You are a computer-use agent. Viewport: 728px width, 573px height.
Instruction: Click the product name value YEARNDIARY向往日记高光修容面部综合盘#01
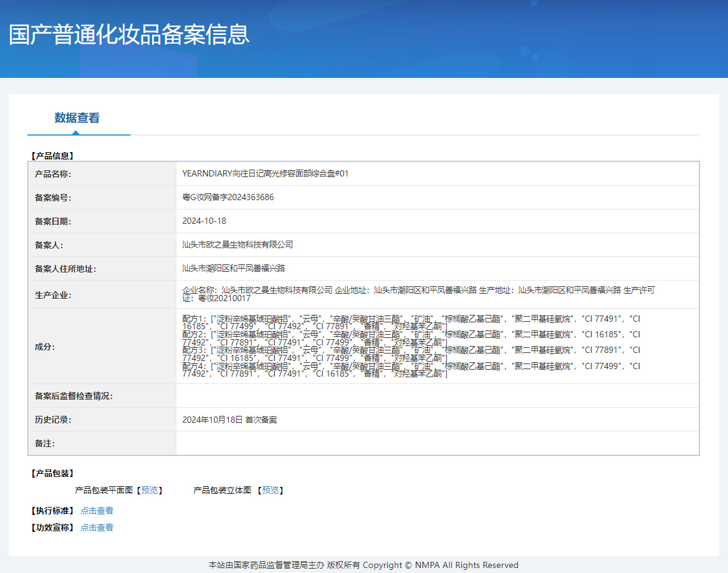tap(265, 173)
